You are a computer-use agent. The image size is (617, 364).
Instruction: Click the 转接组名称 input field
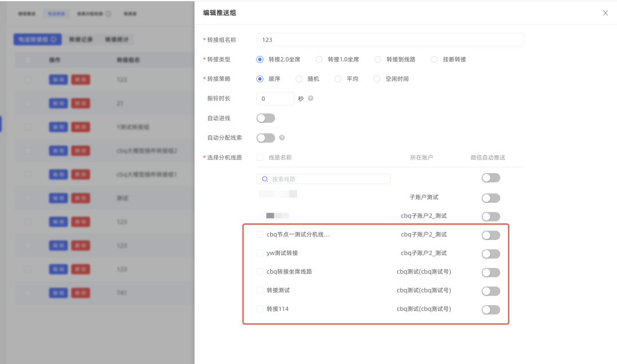coord(390,40)
